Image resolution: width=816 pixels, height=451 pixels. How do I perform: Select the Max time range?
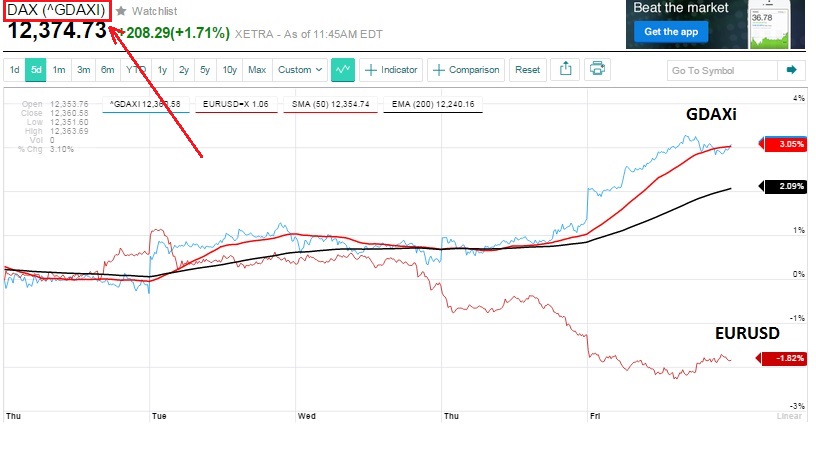[x=257, y=70]
